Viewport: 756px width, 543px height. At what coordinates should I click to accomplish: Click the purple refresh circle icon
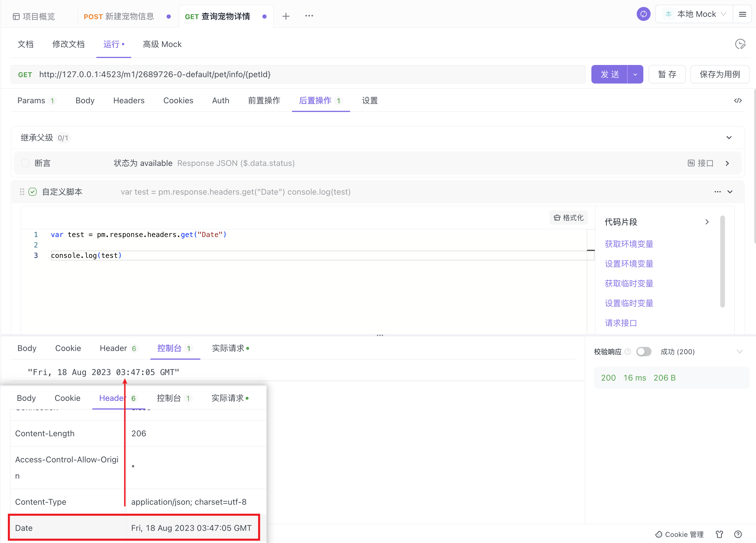coord(643,14)
